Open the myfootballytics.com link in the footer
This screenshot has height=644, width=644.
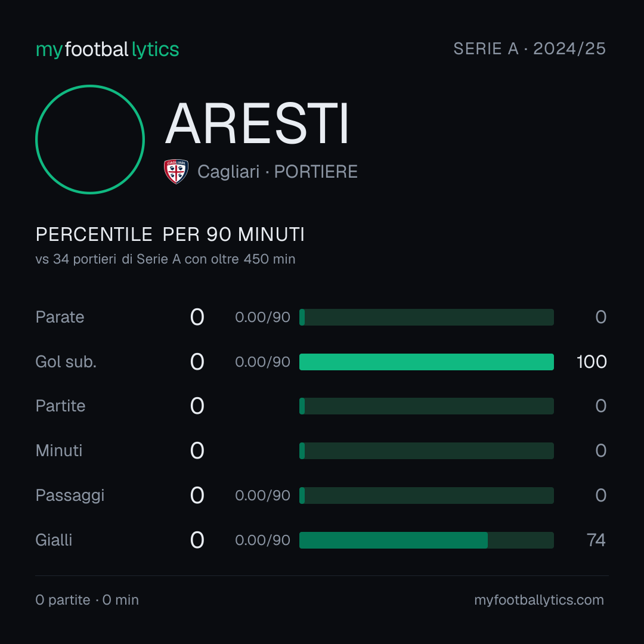point(539,600)
